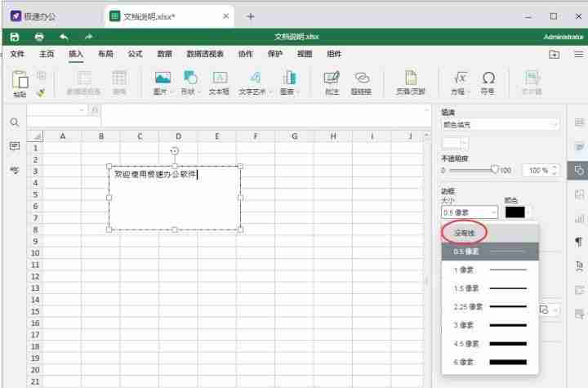The width and height of the screenshot is (588, 388).
Task: Open the fill type (颜色填充) dropdown
Action: (500, 125)
